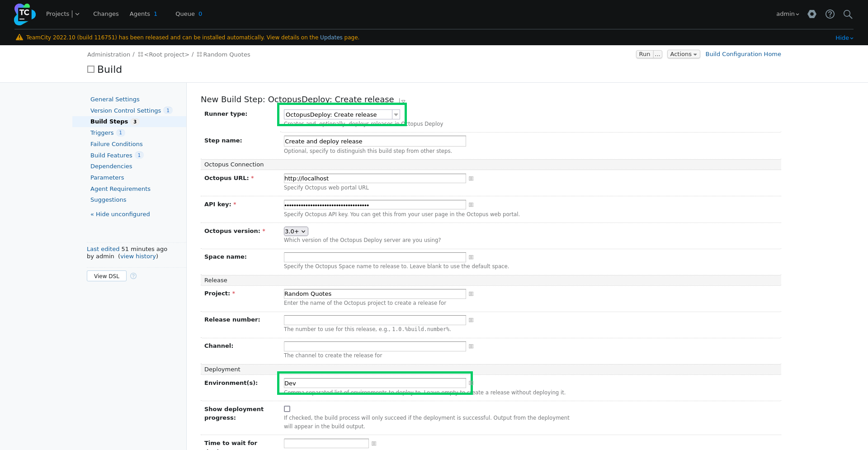
Task: Open the Build Configuration Home link
Action: click(743, 54)
